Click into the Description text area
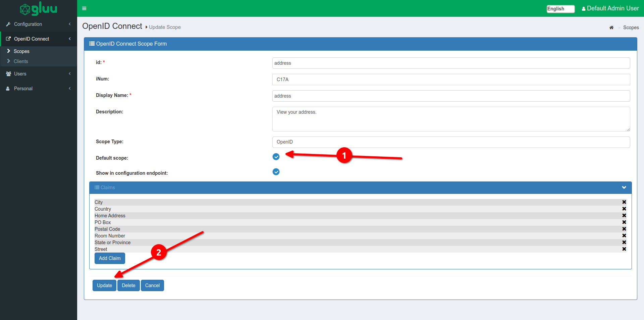Image resolution: width=644 pixels, height=320 pixels. point(451,119)
